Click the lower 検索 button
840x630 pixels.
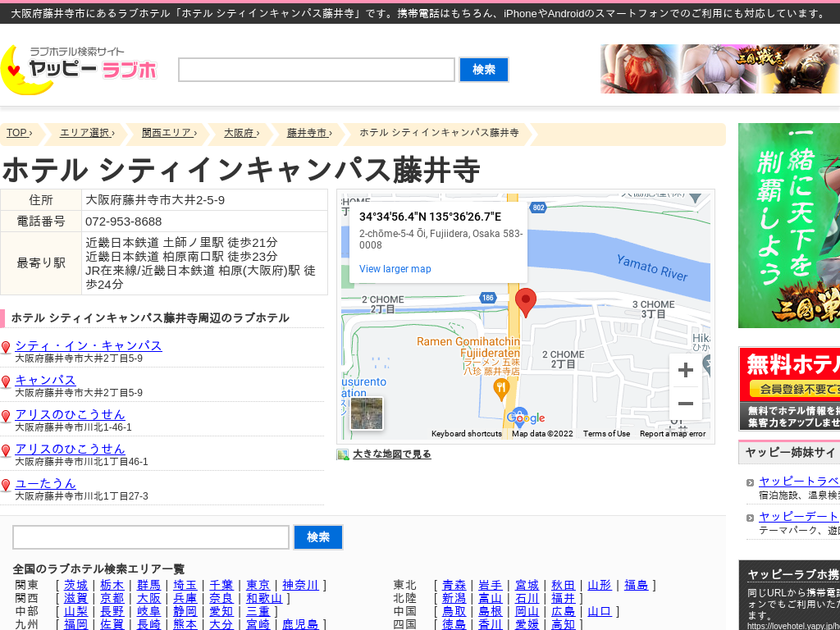(318, 537)
